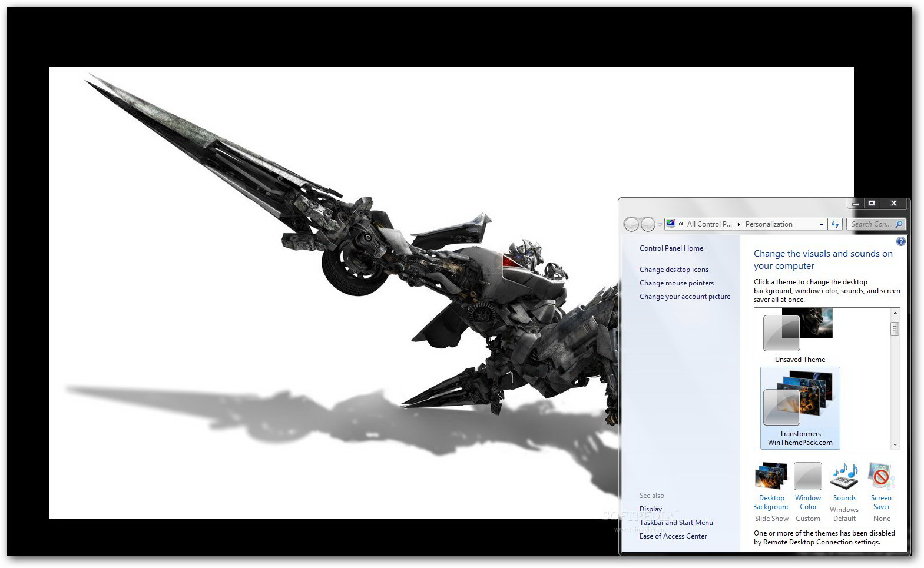The width and height of the screenshot is (924, 568).
Task: Close the Personalization window
Action: point(894,203)
